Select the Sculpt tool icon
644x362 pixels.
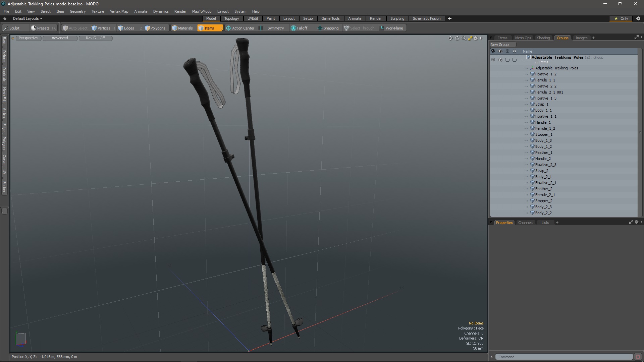(x=5, y=28)
